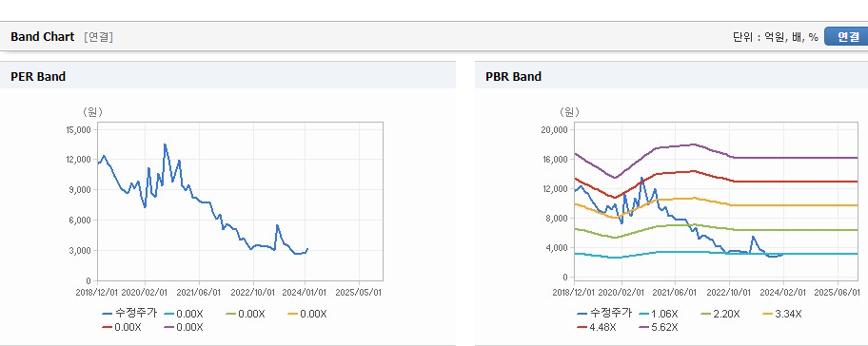The image size is (868, 346).
Task: Click the (원) unit label above PBR chart
Action: coord(568,112)
